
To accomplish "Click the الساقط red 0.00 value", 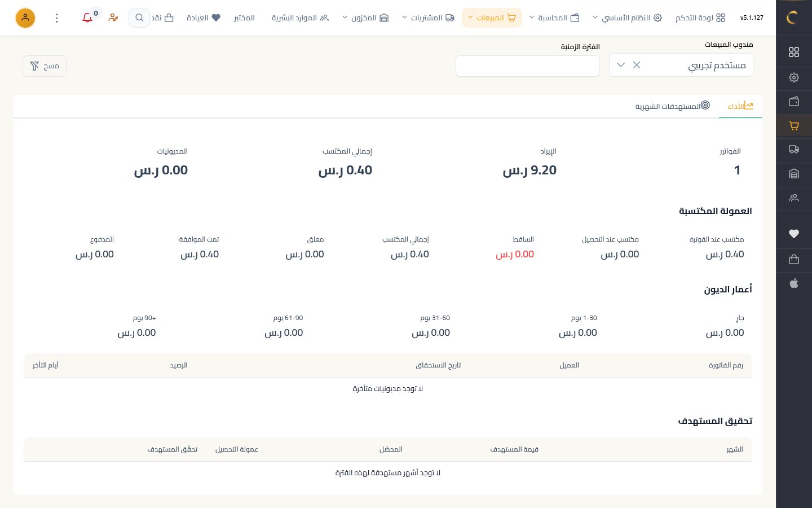I will 515,255.
